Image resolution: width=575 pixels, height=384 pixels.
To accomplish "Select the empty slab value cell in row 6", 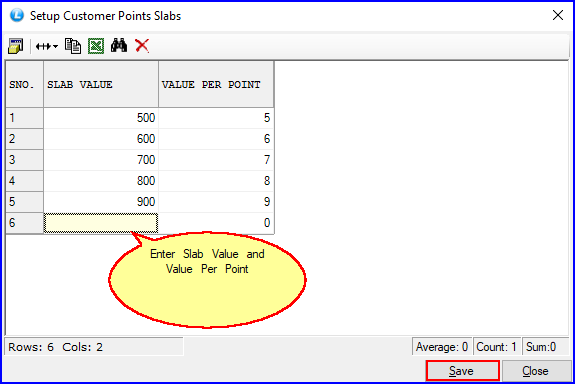I will pos(101,223).
